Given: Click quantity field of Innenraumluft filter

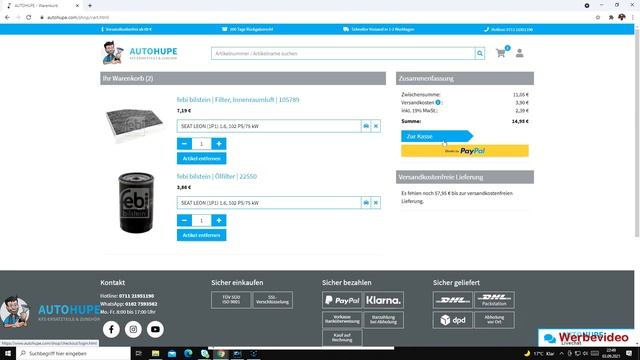Looking at the screenshot, I should point(201,144).
